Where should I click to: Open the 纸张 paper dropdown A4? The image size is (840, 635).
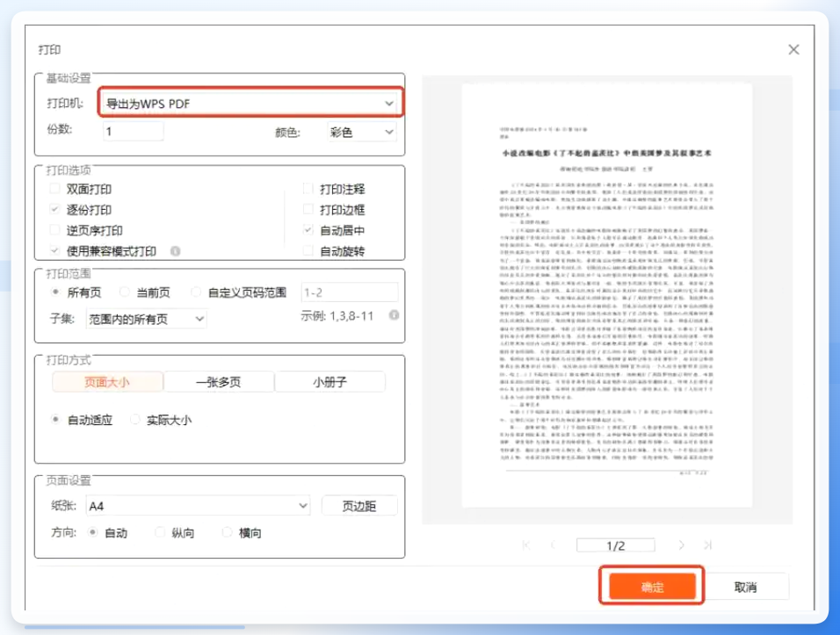tap(199, 505)
